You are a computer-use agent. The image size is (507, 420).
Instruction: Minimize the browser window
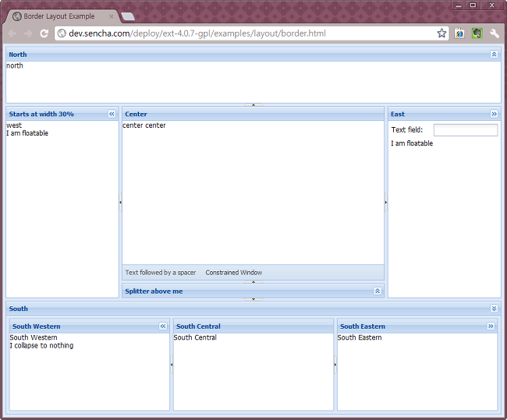pyautogui.click(x=459, y=5)
